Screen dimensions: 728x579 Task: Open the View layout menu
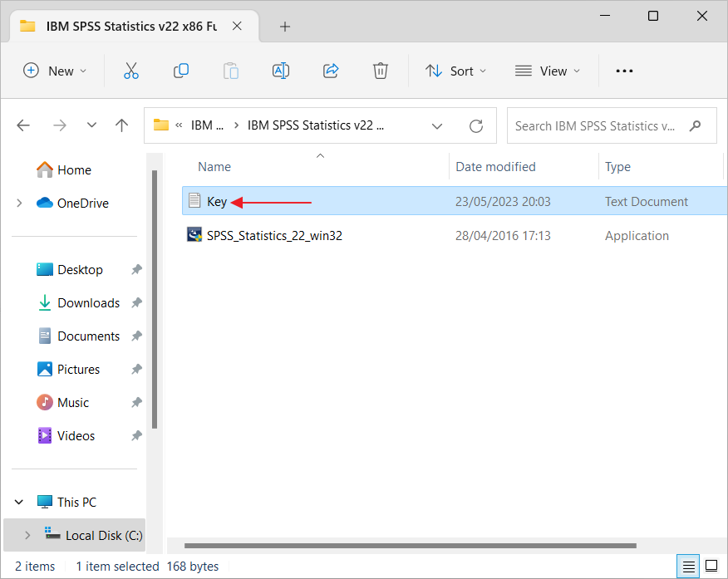tap(548, 71)
